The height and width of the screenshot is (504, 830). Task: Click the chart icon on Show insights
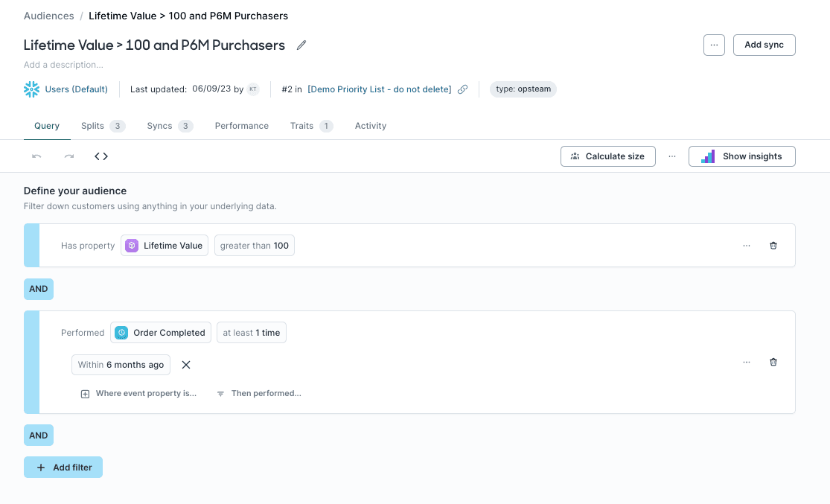pos(707,156)
